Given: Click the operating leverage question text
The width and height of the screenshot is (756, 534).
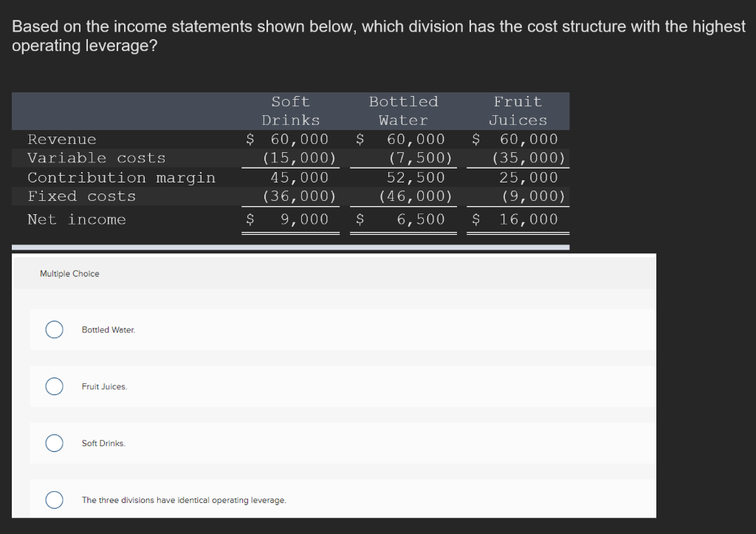Looking at the screenshot, I should pos(378,35).
